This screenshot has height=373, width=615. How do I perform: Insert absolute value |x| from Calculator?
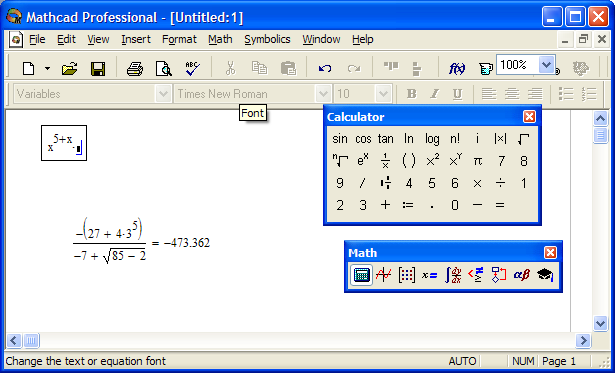point(500,139)
